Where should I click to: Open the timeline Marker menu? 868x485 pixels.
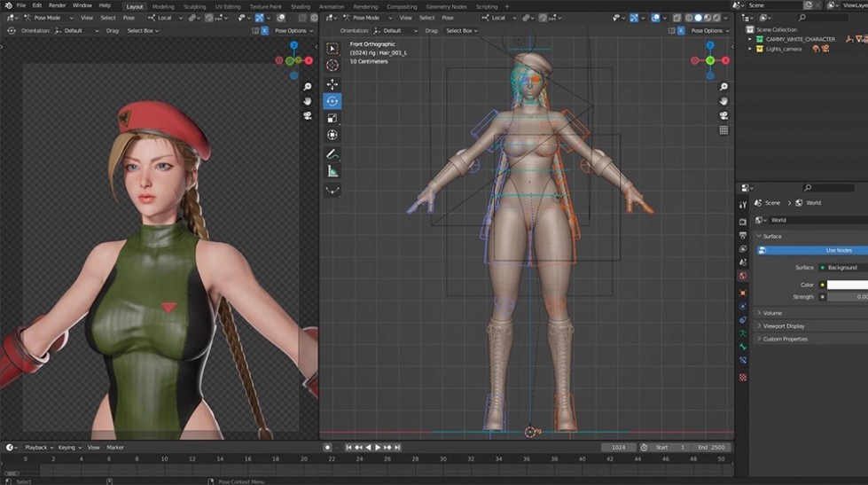coord(115,448)
